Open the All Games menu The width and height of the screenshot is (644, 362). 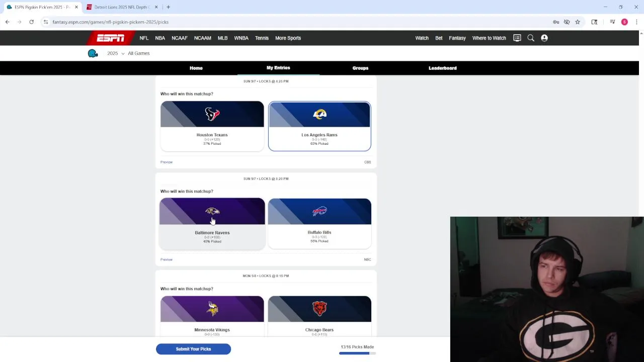(138, 53)
